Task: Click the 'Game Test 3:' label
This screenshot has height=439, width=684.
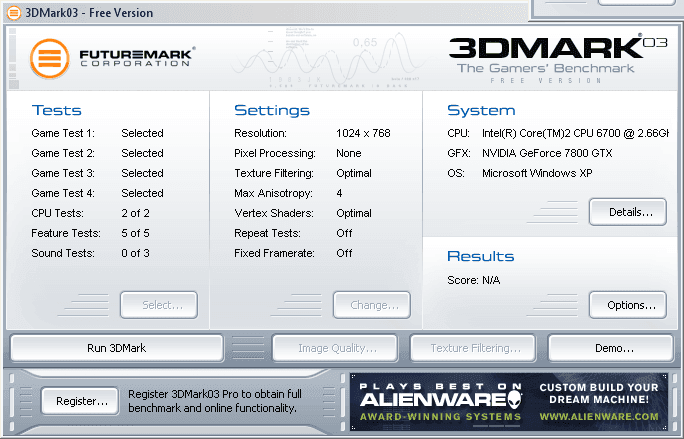Action: click(63, 173)
